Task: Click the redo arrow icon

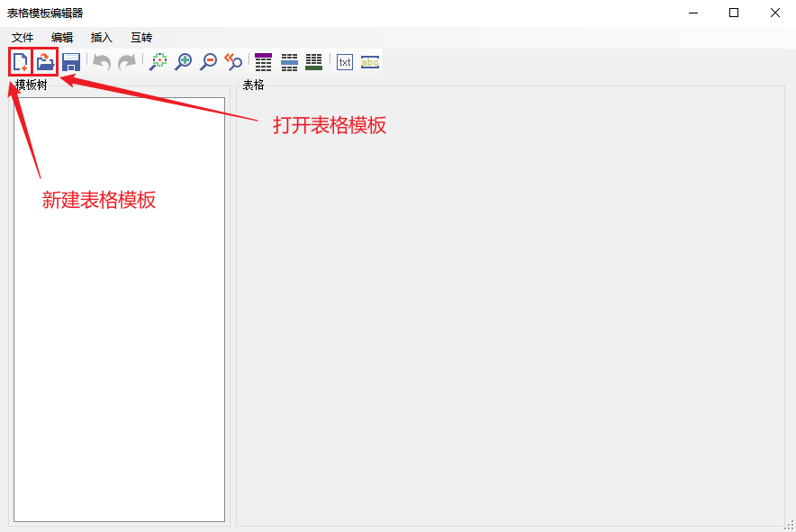Action: (x=127, y=62)
